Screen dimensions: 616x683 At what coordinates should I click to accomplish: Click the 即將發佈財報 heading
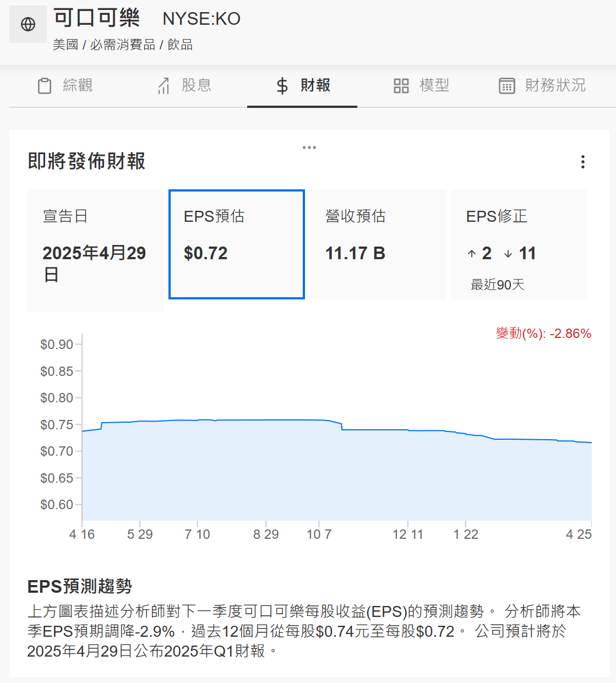click(x=86, y=161)
